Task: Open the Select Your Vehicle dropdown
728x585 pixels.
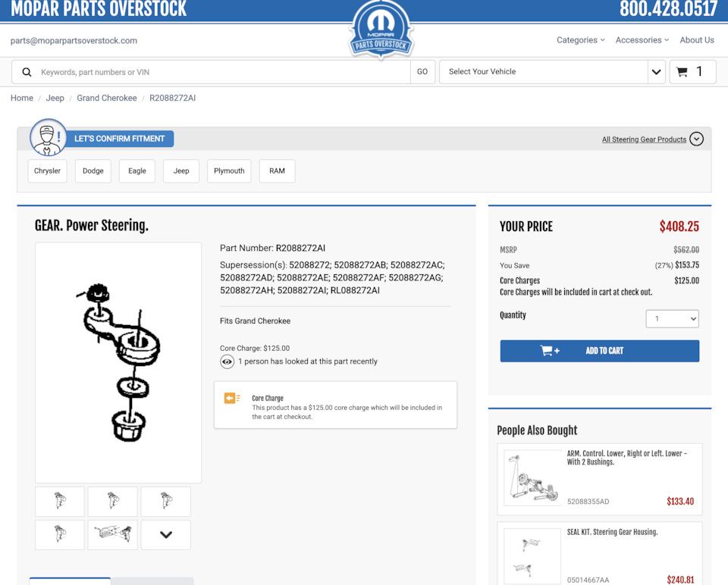Action: [553, 72]
